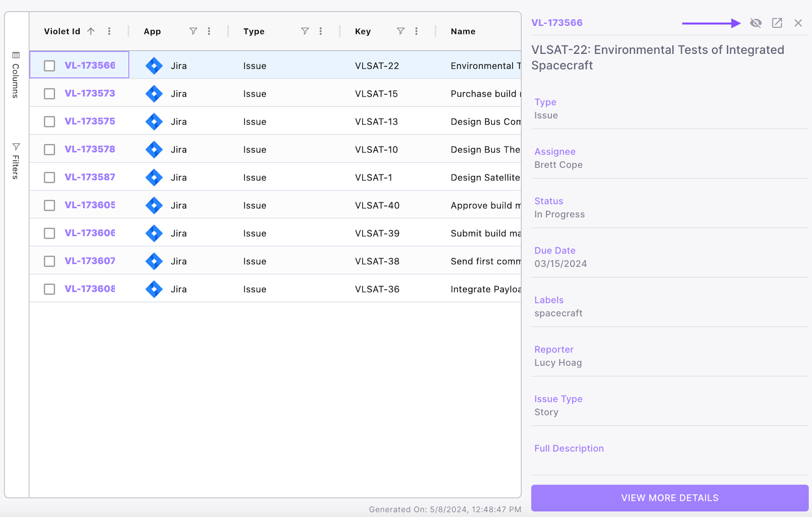Click Jira icon in VLSAT-15 row
812x517 pixels.
click(x=154, y=94)
